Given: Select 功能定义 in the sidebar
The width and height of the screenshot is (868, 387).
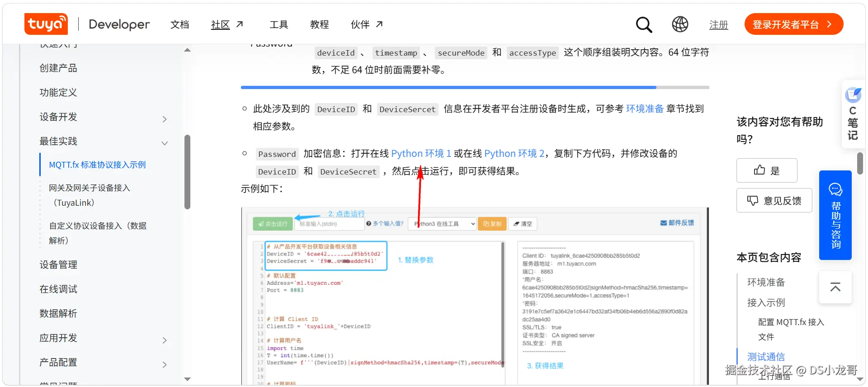Looking at the screenshot, I should 58,92.
